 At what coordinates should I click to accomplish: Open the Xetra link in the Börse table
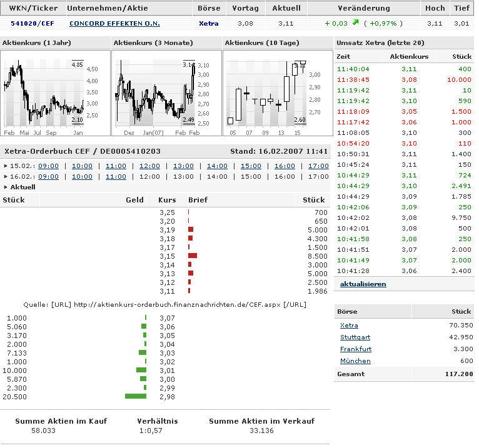(349, 326)
